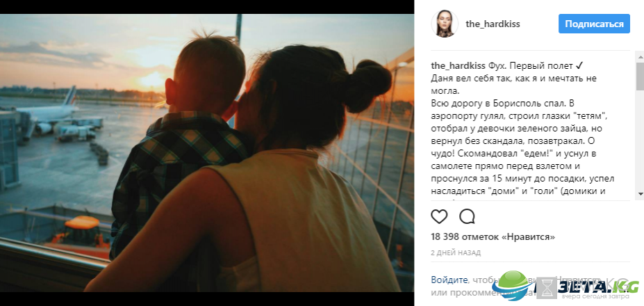Click the bold the_hardkiss name starting the caption
Screen dimensions: 644x306
[458, 66]
